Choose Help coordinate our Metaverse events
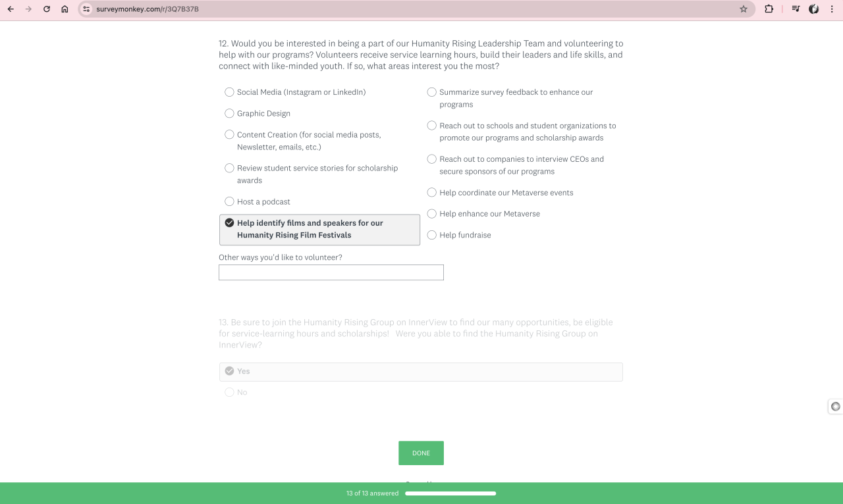The height and width of the screenshot is (504, 843). pos(432,193)
